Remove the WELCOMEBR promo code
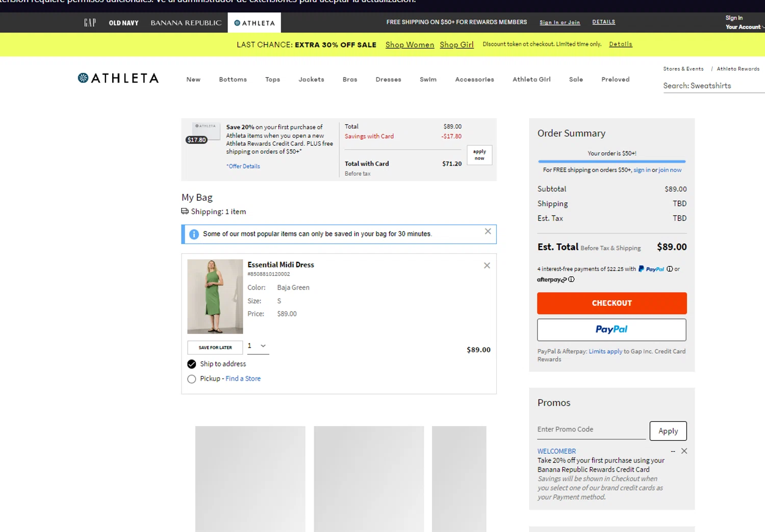 [684, 451]
